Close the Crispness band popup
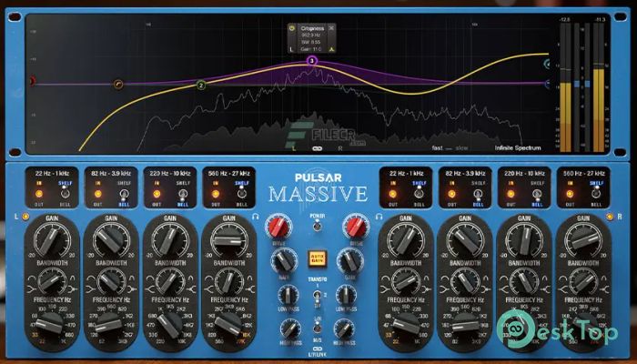 [x=331, y=28]
